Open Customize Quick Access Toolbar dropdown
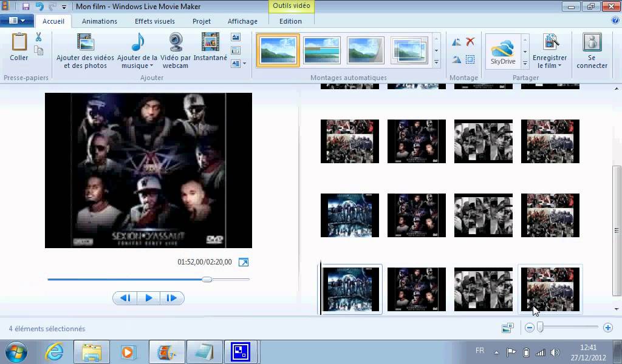The height and width of the screenshot is (364, 622). tap(64, 7)
